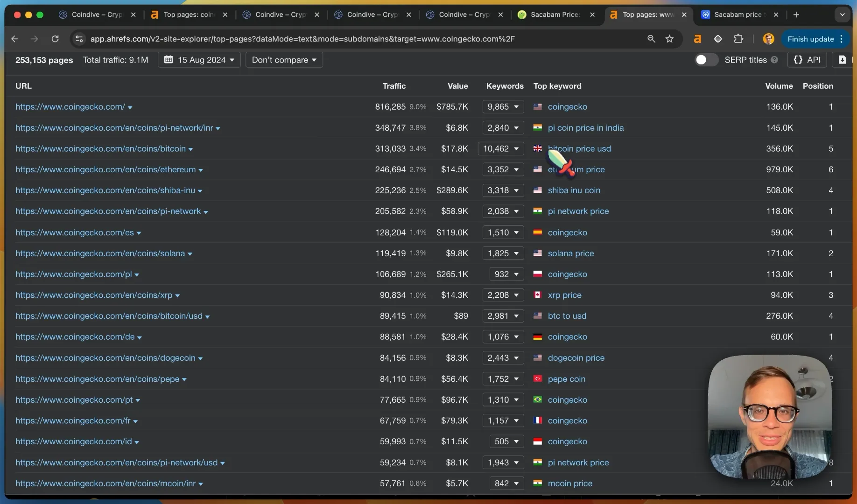Open the btc to usd keyword link
The height and width of the screenshot is (504, 857).
(x=567, y=316)
